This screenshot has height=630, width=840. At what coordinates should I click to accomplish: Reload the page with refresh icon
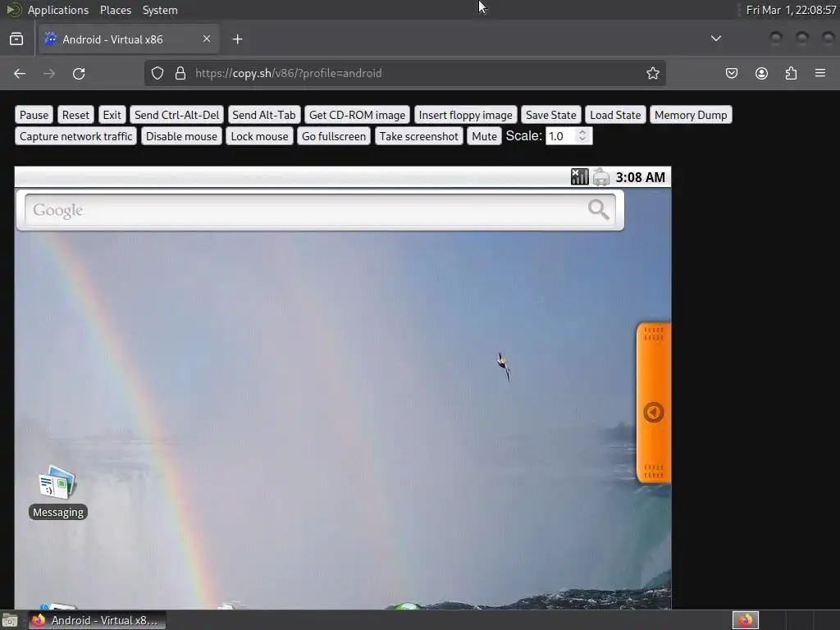click(x=79, y=73)
